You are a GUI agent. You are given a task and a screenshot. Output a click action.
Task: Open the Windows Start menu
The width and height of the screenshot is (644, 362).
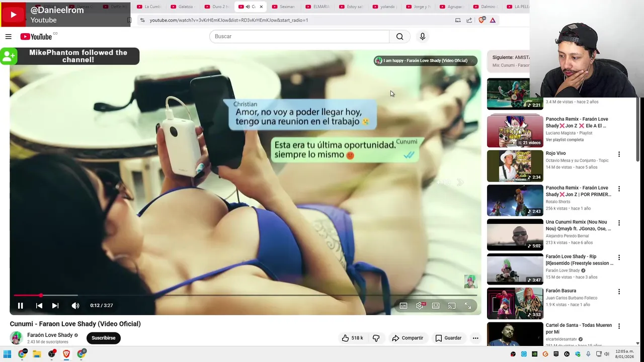7,354
